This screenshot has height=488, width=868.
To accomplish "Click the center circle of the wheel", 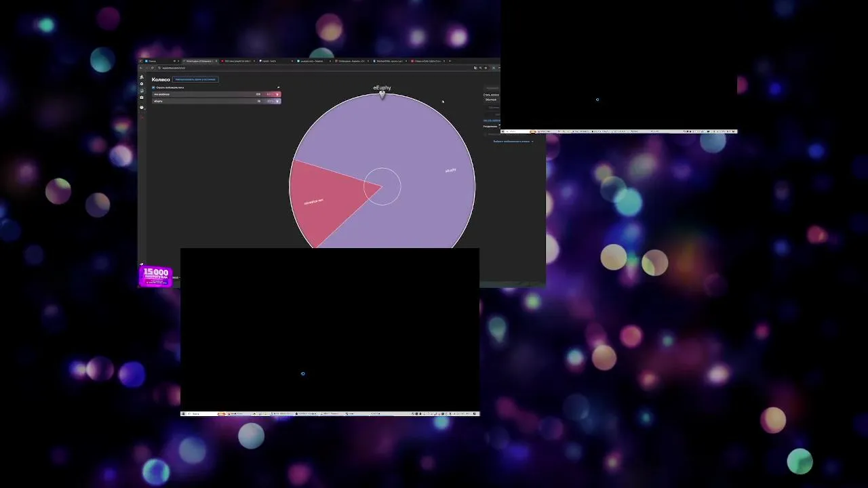I will point(382,186).
